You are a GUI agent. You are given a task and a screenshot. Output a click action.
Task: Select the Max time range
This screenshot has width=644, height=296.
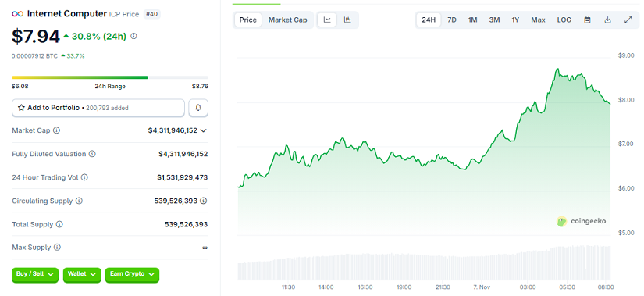click(538, 20)
